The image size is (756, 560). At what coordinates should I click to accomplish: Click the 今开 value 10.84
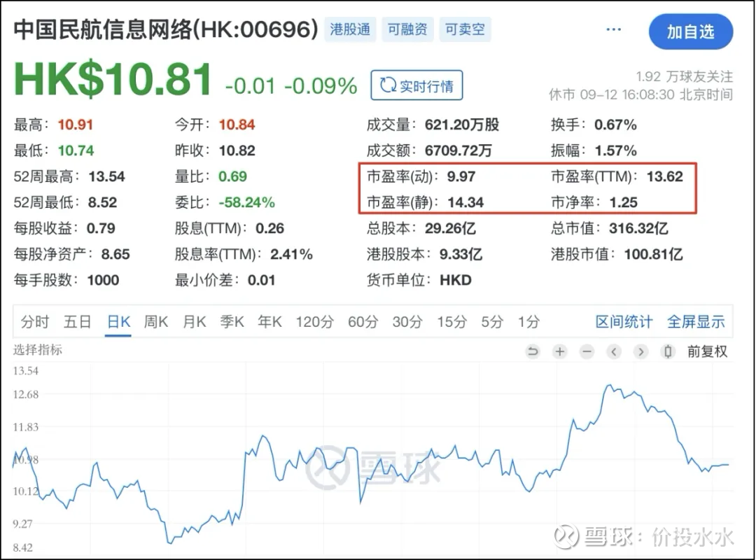click(237, 125)
